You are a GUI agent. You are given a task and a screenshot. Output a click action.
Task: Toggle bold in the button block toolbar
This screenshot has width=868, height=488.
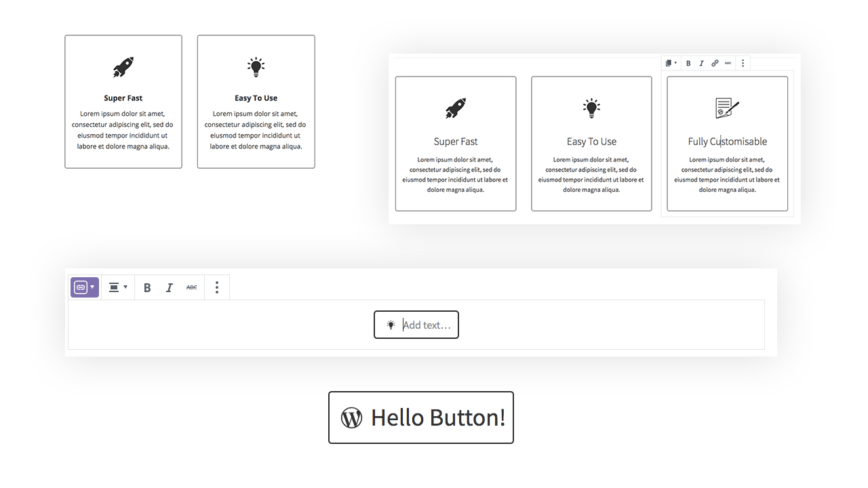point(147,287)
